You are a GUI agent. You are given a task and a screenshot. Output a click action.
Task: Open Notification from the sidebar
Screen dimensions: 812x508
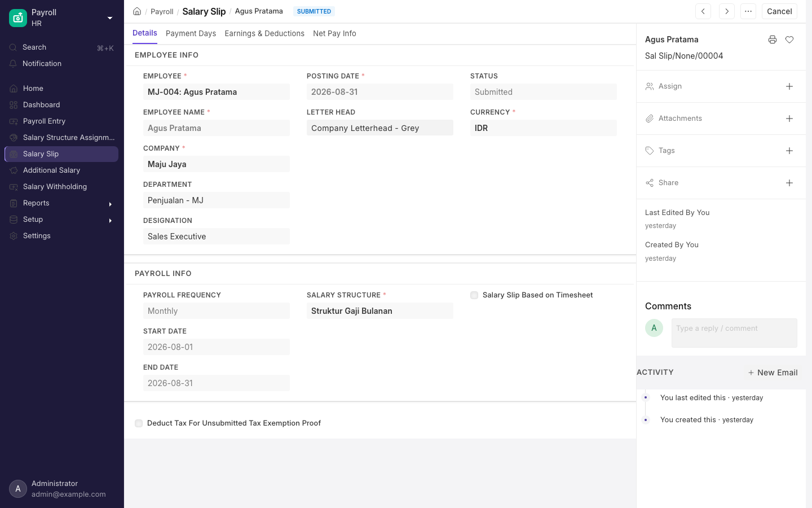pyautogui.click(x=62, y=64)
